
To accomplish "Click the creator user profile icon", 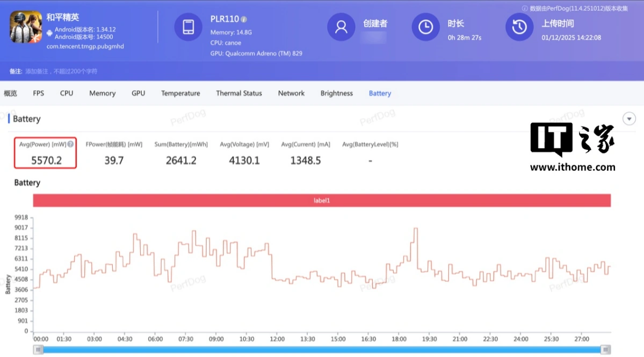I will pos(341,27).
